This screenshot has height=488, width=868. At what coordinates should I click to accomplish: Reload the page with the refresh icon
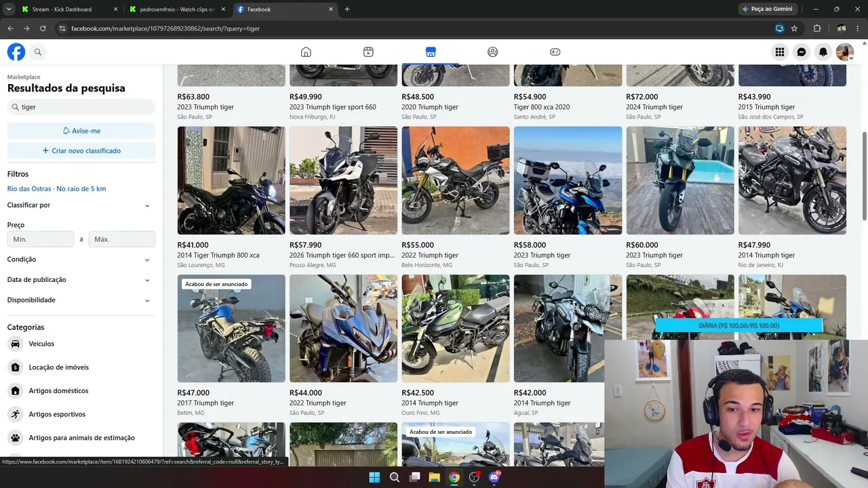[x=43, y=28]
